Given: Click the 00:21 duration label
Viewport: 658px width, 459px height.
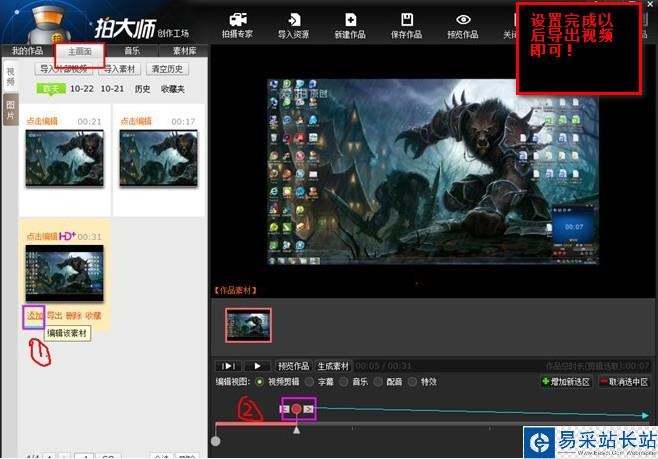Looking at the screenshot, I should click(89, 122).
